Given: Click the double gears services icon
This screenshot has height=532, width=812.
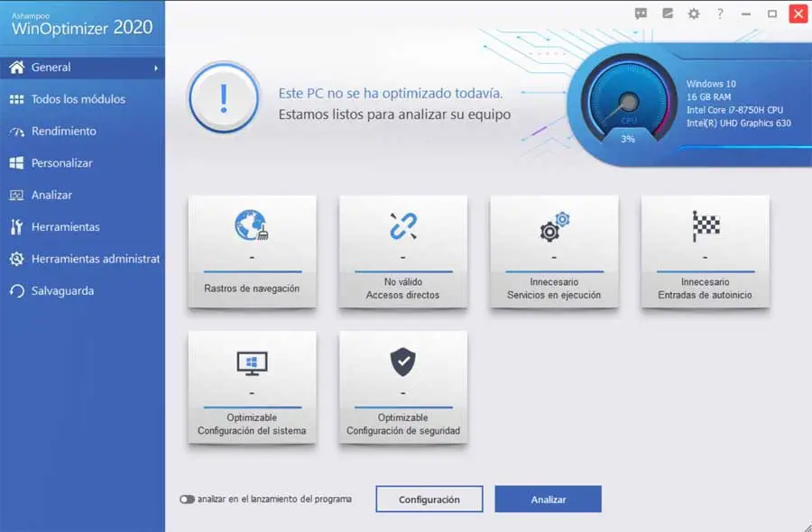Looking at the screenshot, I should tap(554, 226).
